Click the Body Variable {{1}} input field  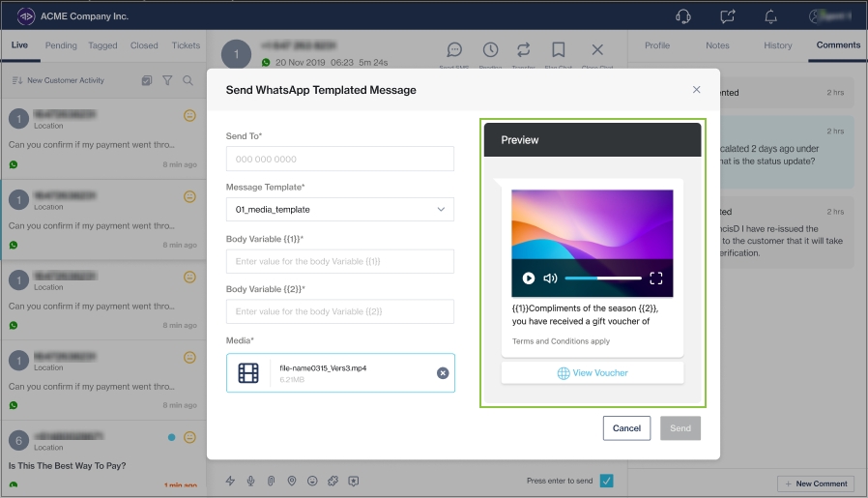[x=339, y=261]
